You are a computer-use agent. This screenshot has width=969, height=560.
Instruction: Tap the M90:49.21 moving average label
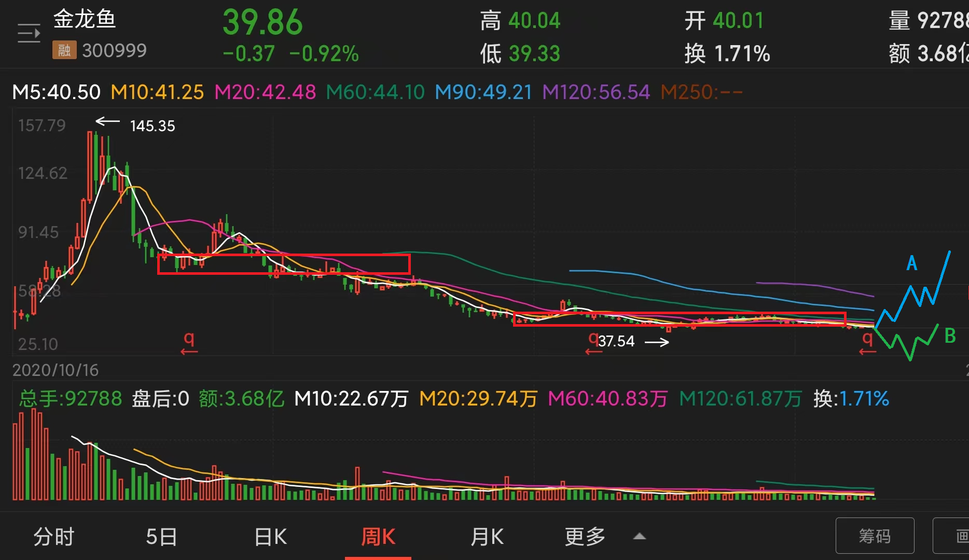click(x=483, y=92)
